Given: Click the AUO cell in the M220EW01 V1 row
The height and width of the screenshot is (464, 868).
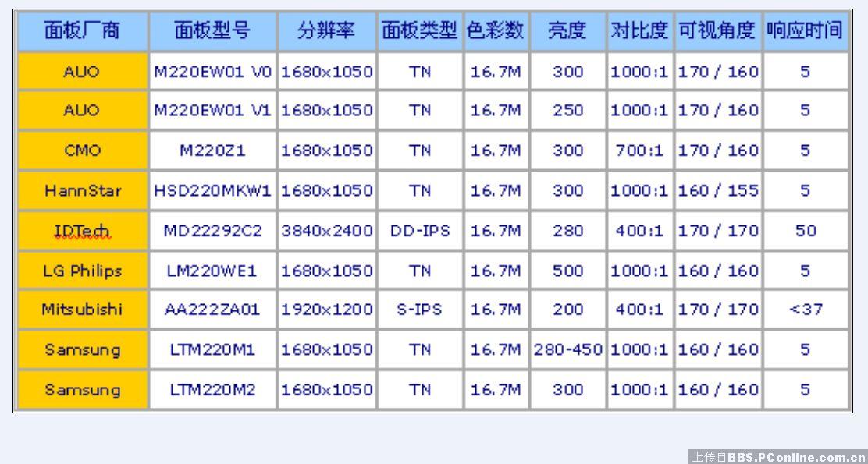Looking at the screenshot, I should (x=83, y=110).
